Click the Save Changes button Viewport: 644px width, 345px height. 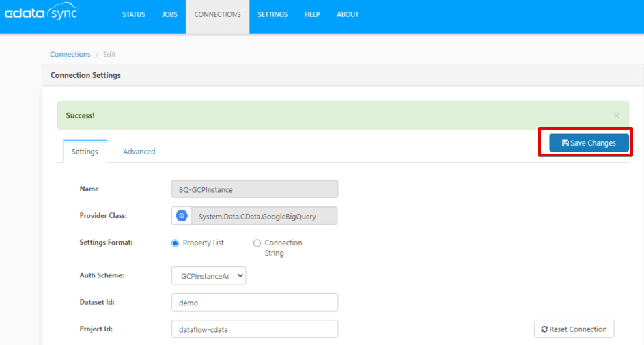point(589,143)
